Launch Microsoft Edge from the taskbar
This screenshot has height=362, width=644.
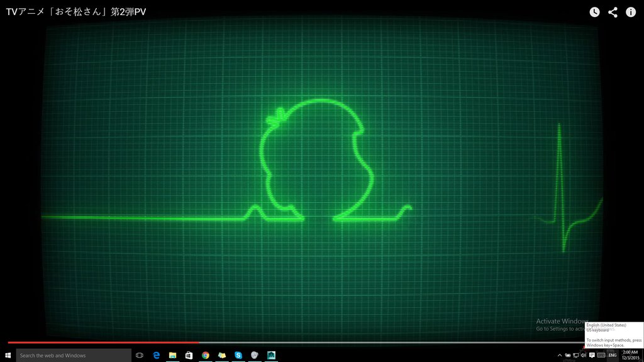[156, 355]
